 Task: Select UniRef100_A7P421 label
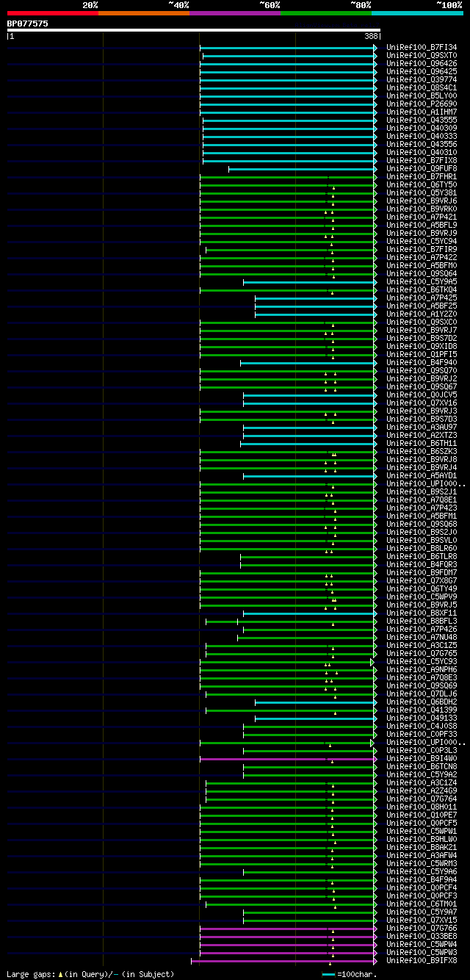[x=422, y=217]
